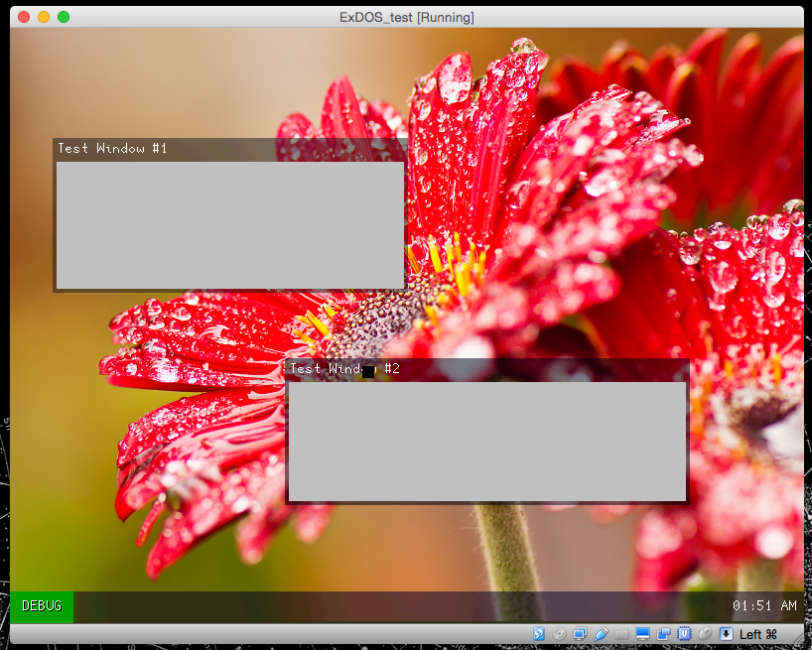Viewport: 812px width, 650px height.
Task: Click the mouse integration icon
Action: tap(705, 634)
